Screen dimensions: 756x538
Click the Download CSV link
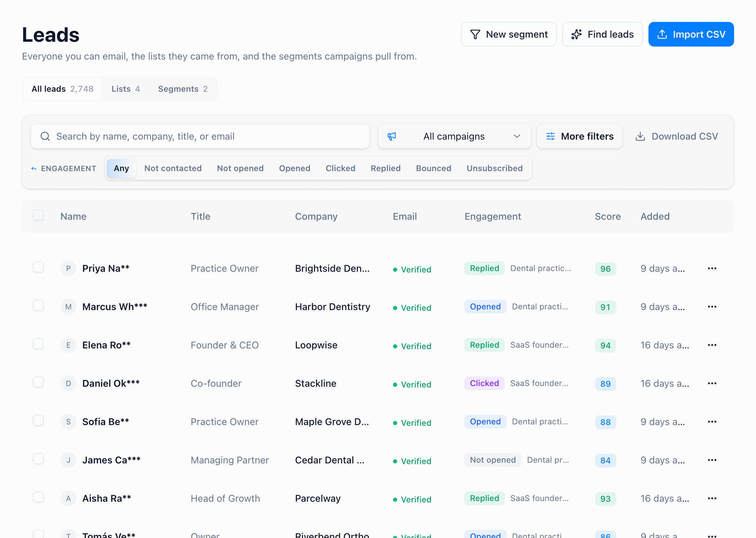[677, 137]
